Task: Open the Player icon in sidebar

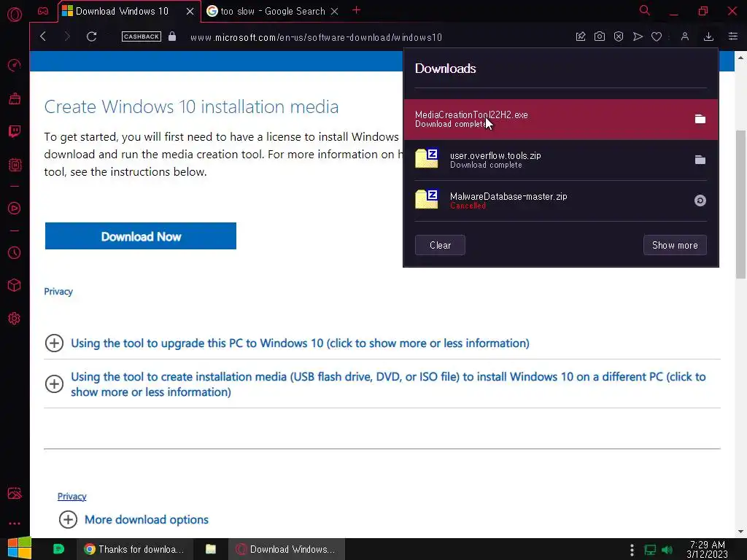Action: [15, 208]
